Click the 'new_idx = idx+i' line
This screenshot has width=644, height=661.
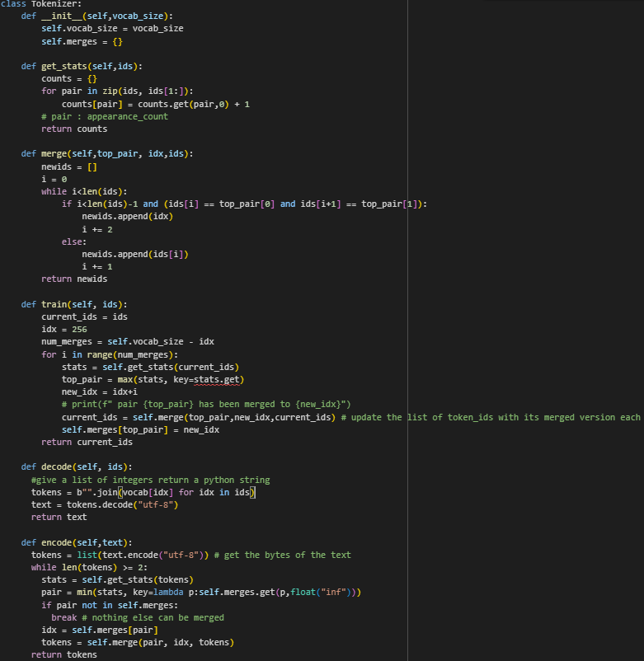coord(100,392)
